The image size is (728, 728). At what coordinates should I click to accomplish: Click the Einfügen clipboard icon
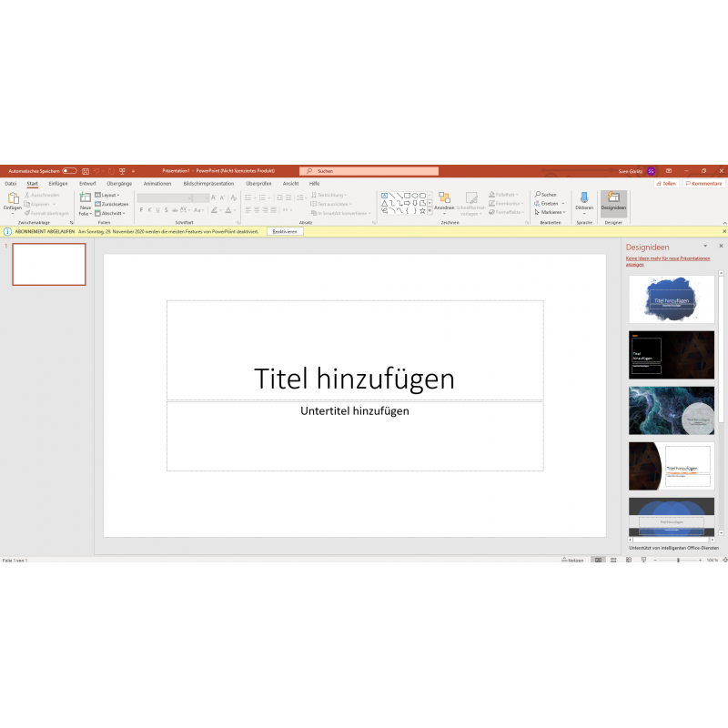tap(13, 198)
